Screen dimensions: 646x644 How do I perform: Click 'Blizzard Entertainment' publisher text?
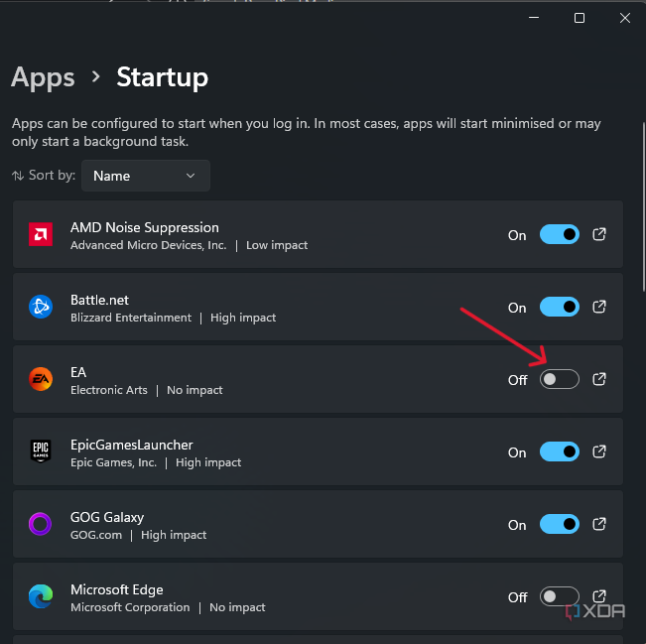point(131,318)
